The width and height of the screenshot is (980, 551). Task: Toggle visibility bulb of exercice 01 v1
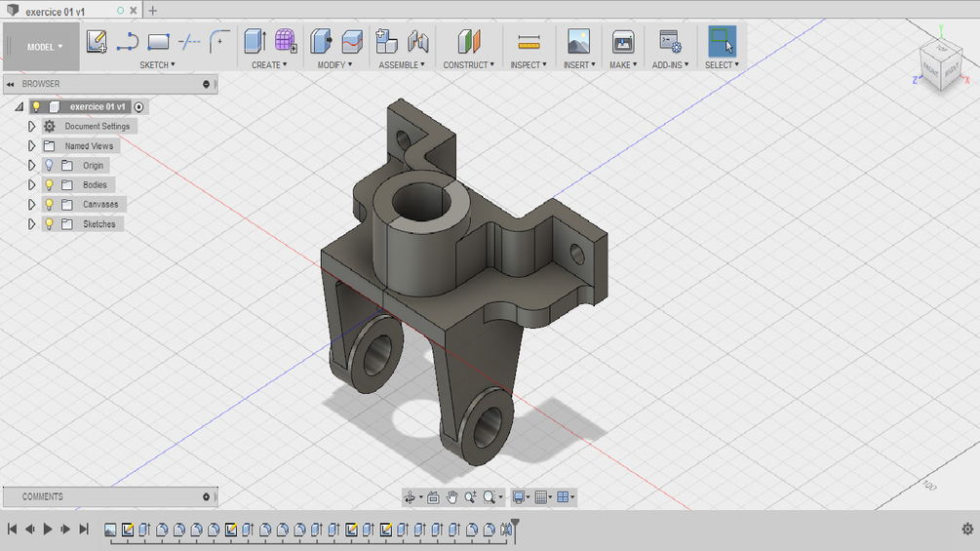pos(36,107)
